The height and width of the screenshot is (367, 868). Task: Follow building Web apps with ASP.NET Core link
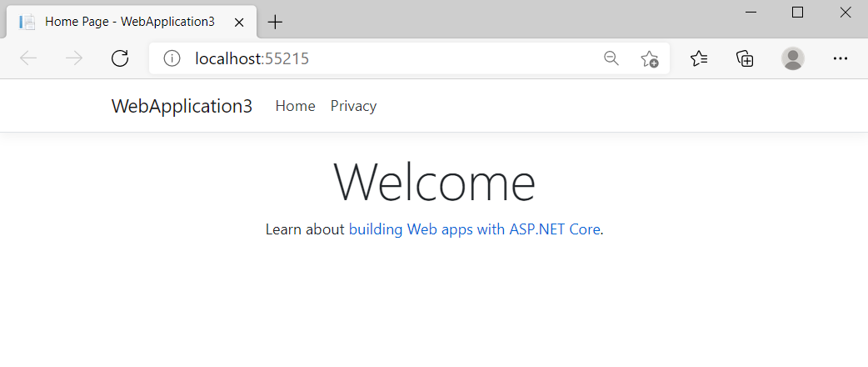tap(475, 229)
